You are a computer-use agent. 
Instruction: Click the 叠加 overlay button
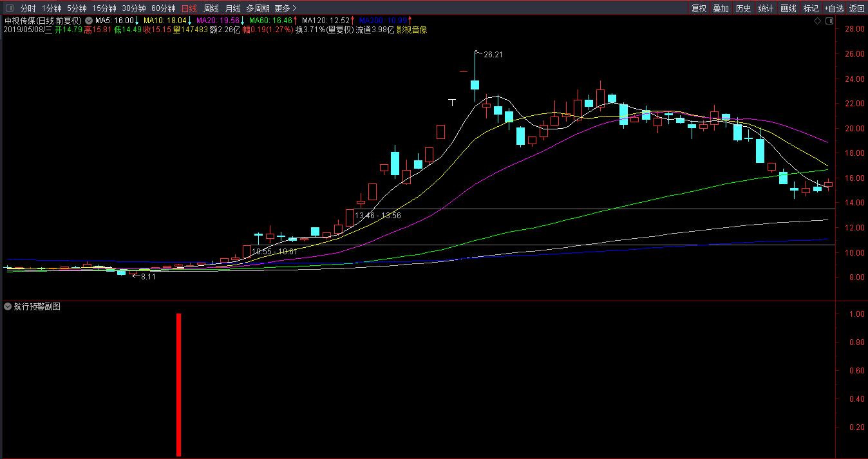(x=721, y=8)
